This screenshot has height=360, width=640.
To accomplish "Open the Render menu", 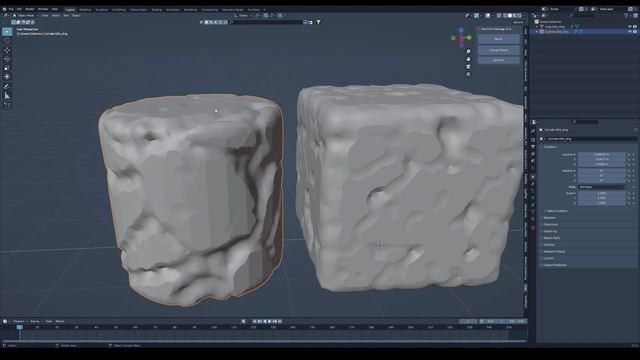I will (30, 9).
